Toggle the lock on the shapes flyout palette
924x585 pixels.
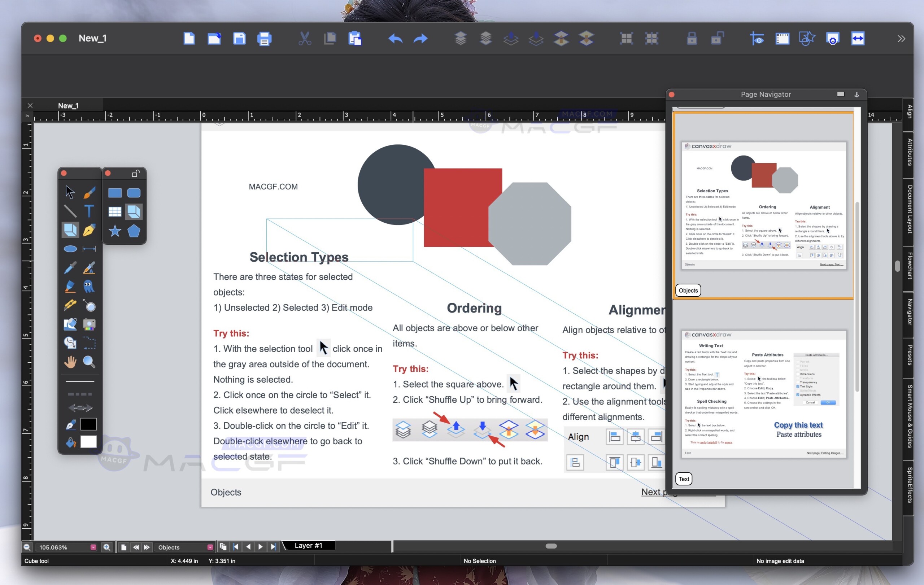(x=136, y=173)
